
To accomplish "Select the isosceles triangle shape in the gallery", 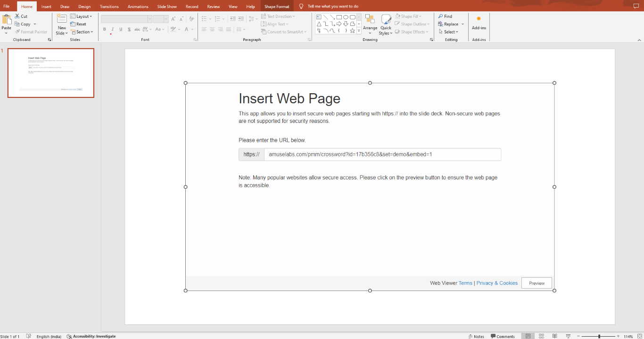I will [x=319, y=24].
